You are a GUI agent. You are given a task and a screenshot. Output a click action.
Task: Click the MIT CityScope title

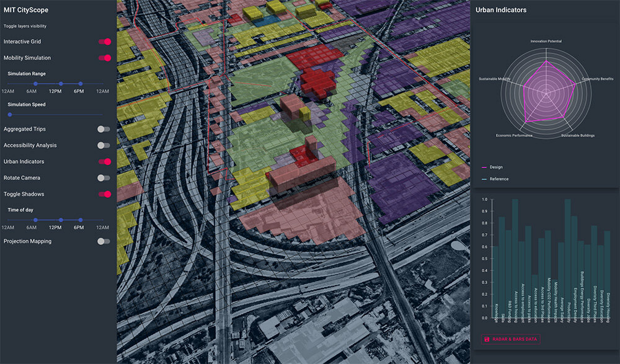pos(26,10)
